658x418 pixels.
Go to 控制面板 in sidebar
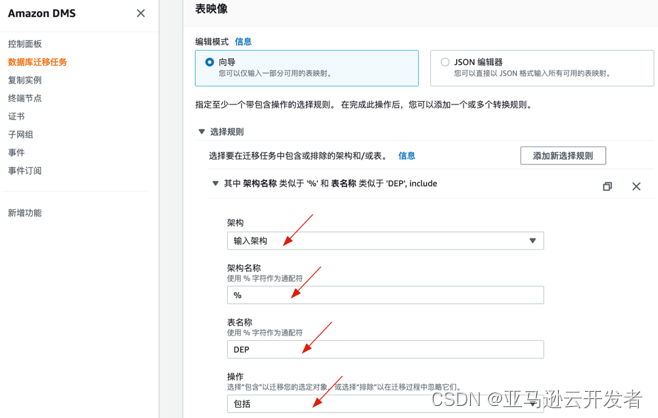pos(25,44)
